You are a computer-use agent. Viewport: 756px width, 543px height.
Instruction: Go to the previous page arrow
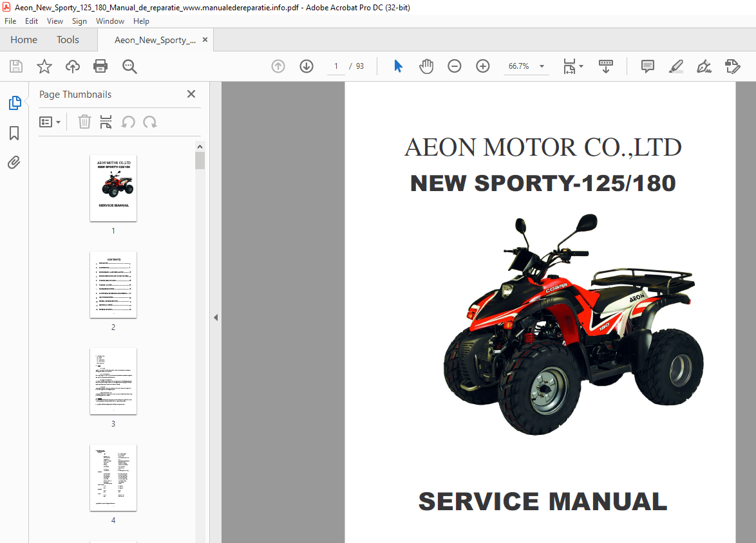(278, 66)
